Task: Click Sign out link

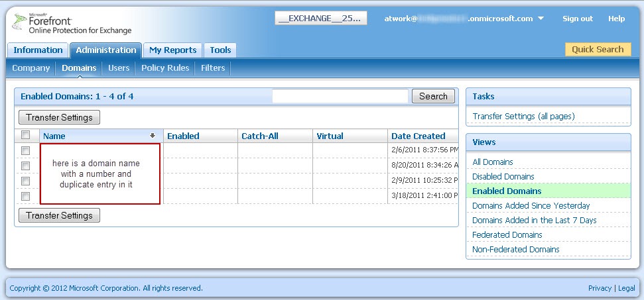Action: pyautogui.click(x=577, y=19)
